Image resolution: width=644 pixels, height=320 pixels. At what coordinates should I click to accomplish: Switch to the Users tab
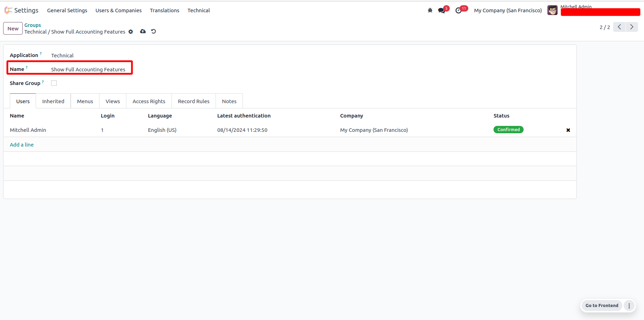point(23,101)
